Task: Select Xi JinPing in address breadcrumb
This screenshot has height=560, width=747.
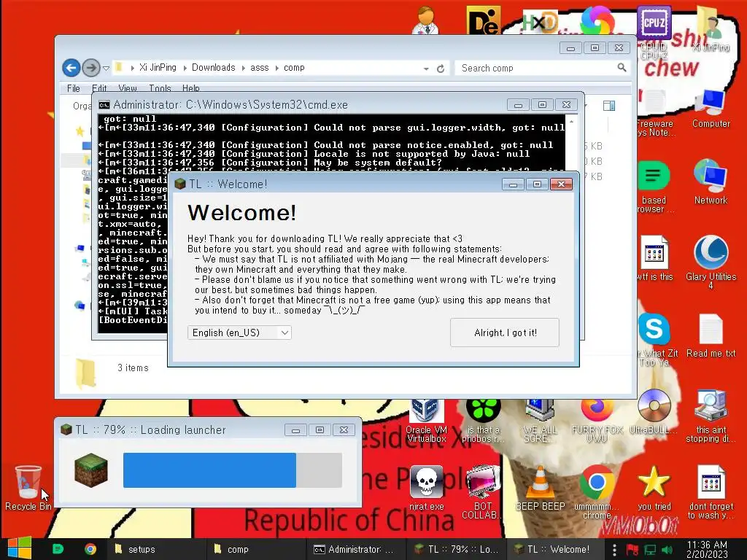Action: tap(158, 68)
